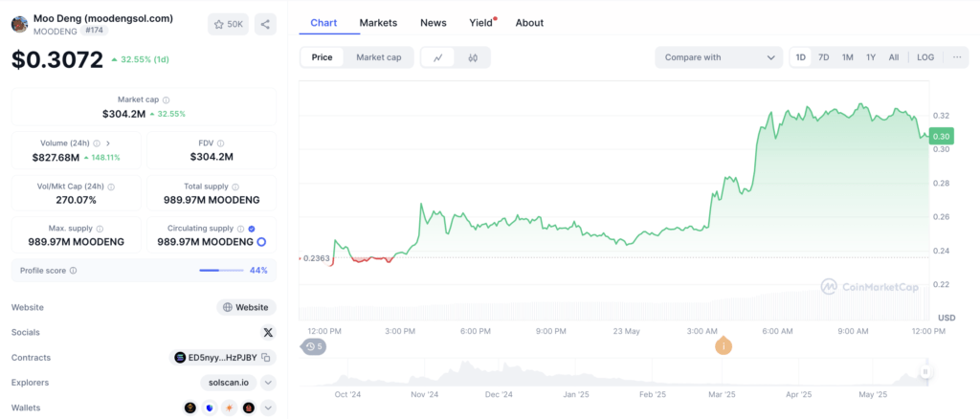Click the blue shield wallet icon
980x419 pixels.
pos(210,408)
